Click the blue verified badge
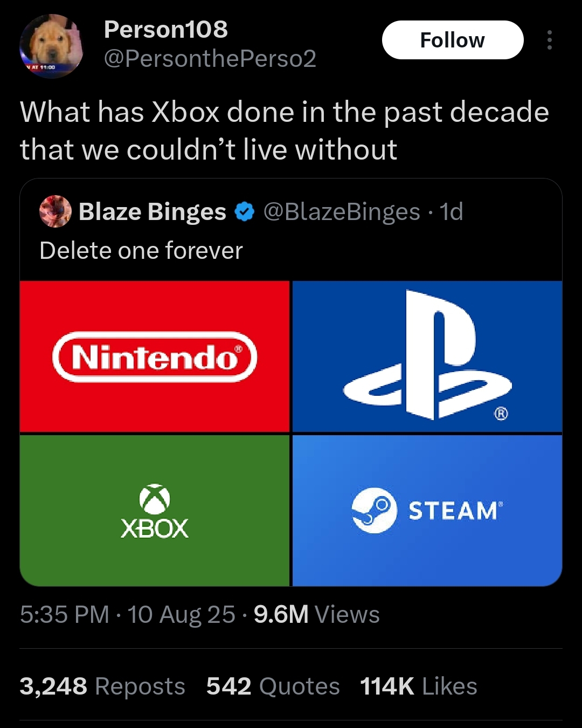The height and width of the screenshot is (728, 582). pyautogui.click(x=245, y=212)
